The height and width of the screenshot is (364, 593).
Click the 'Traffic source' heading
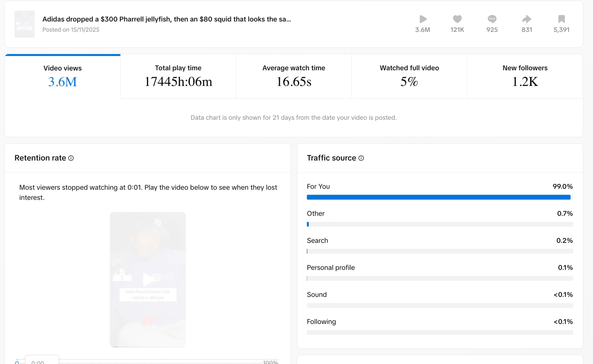[331, 158]
